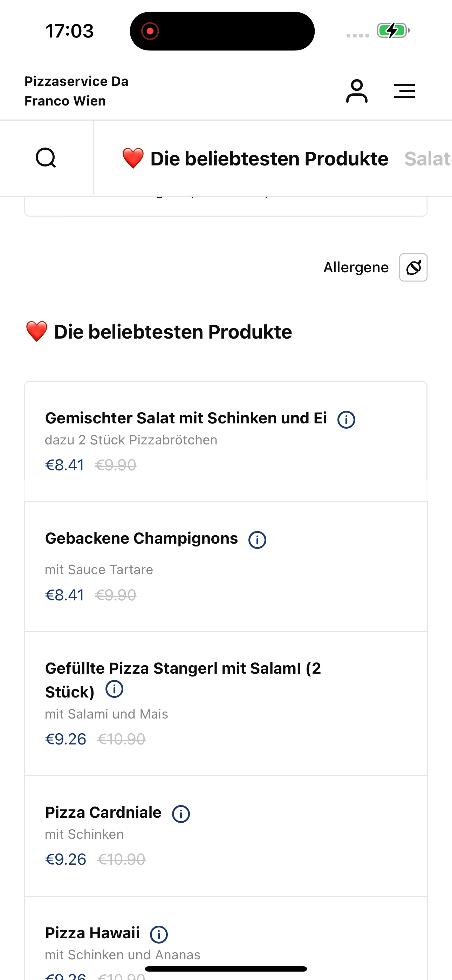This screenshot has height=980, width=452.
Task: Select the Pizza Cardniale product title
Action: [x=103, y=812]
